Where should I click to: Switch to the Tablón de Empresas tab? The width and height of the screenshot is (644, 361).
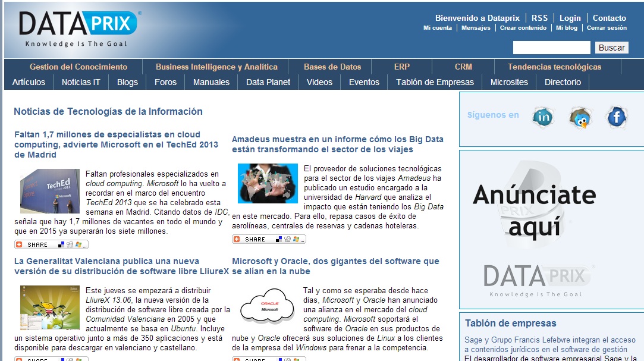[x=435, y=82]
